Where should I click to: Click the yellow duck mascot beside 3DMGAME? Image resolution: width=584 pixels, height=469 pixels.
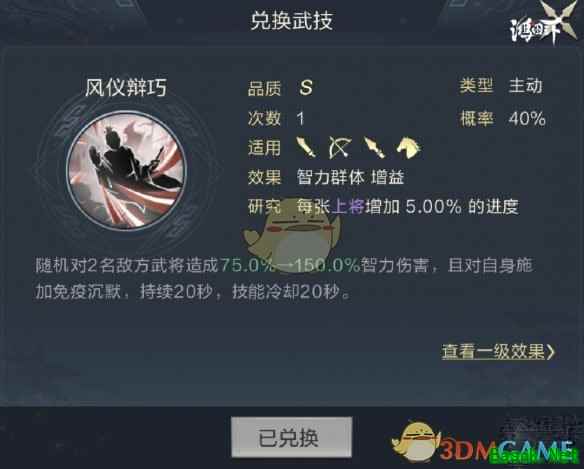(x=416, y=441)
